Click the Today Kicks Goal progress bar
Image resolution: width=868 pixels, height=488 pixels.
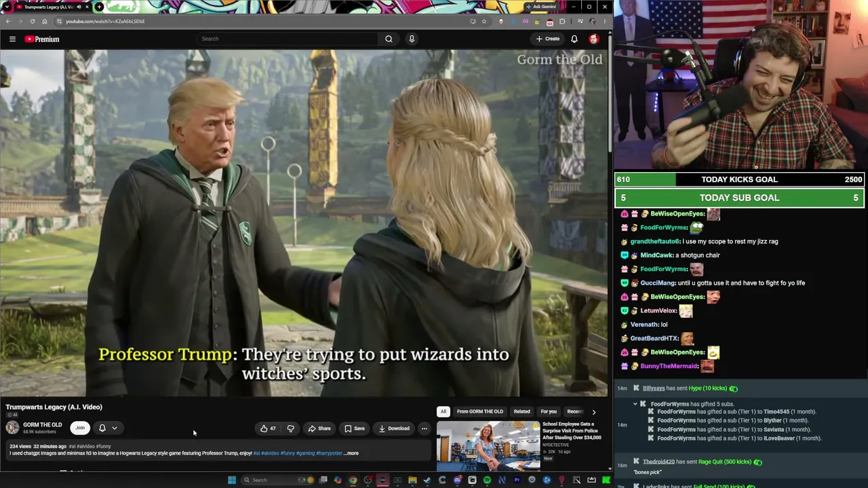739,180
